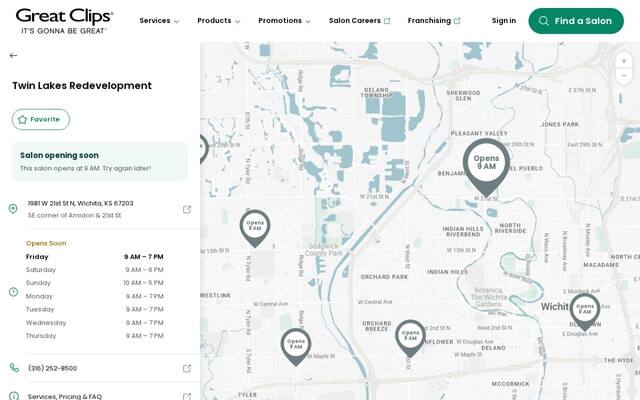Click the phone handset icon
This screenshot has height=400, width=640.
[x=14, y=368]
